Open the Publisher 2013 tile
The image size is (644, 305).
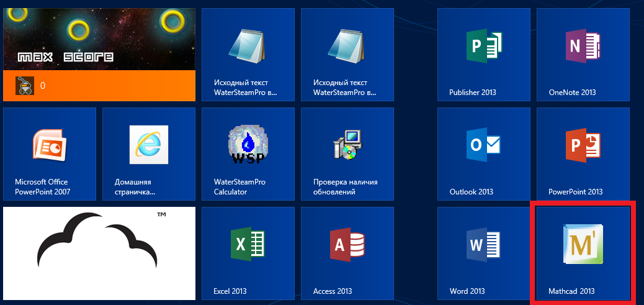(x=483, y=55)
